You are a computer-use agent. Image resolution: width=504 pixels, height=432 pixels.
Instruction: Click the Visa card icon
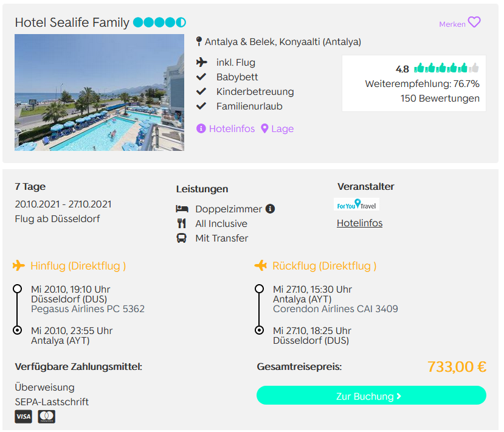pyautogui.click(x=23, y=417)
